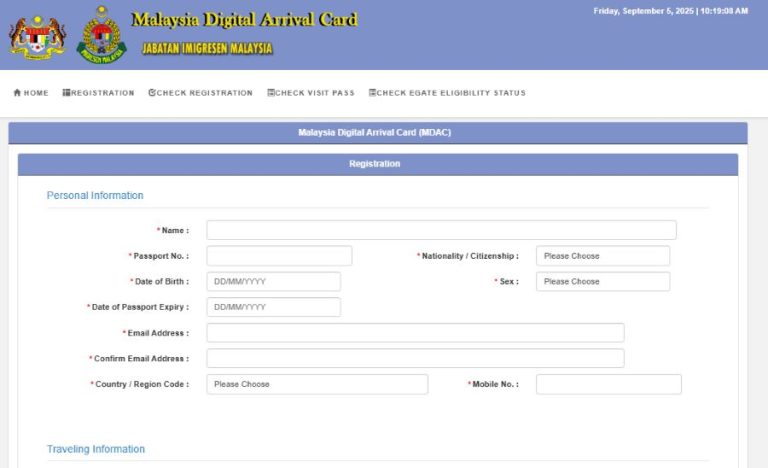Click the Passport No. label
Viewport: 768px width, 468px height.
[x=159, y=256]
